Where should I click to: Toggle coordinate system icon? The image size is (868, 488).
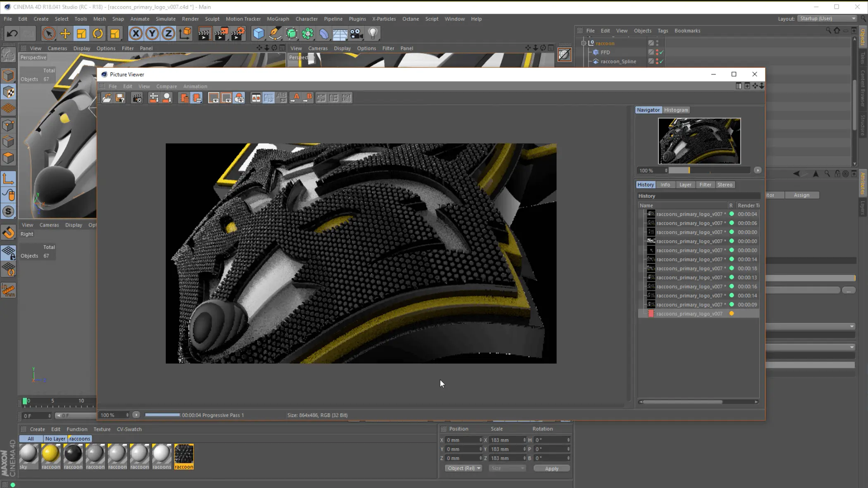186,33
